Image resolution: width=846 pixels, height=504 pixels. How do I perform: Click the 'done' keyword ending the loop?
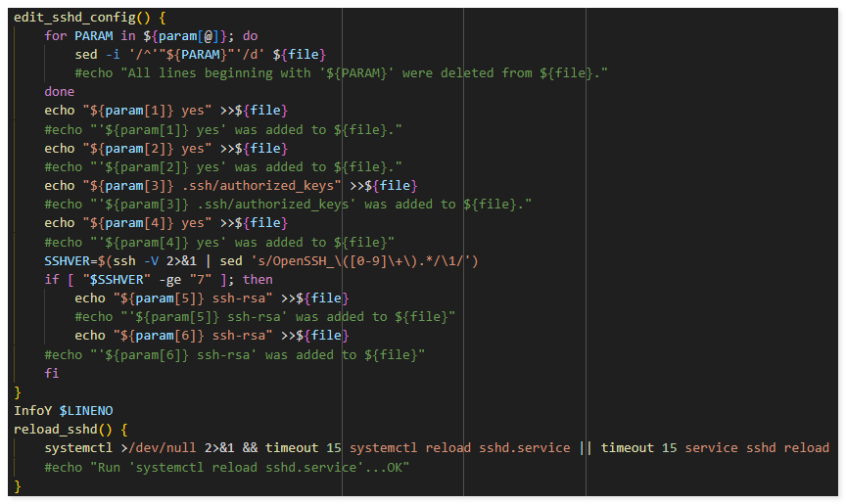point(59,92)
